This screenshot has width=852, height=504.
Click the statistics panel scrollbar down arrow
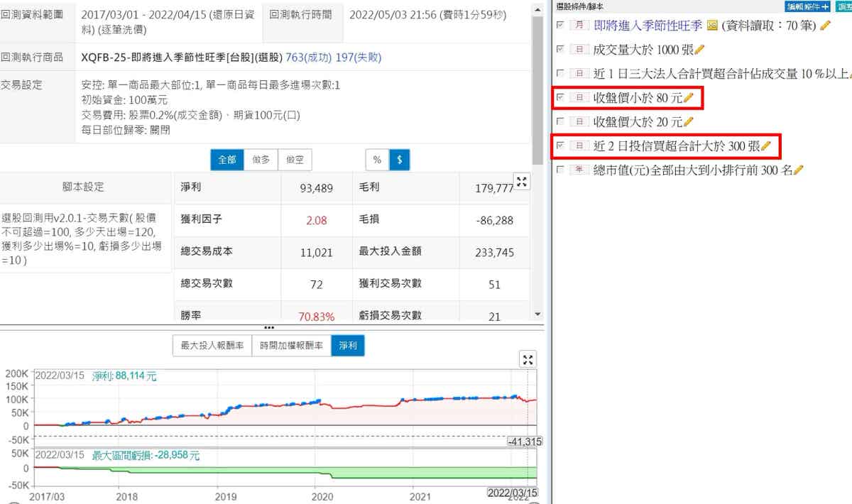(x=537, y=314)
